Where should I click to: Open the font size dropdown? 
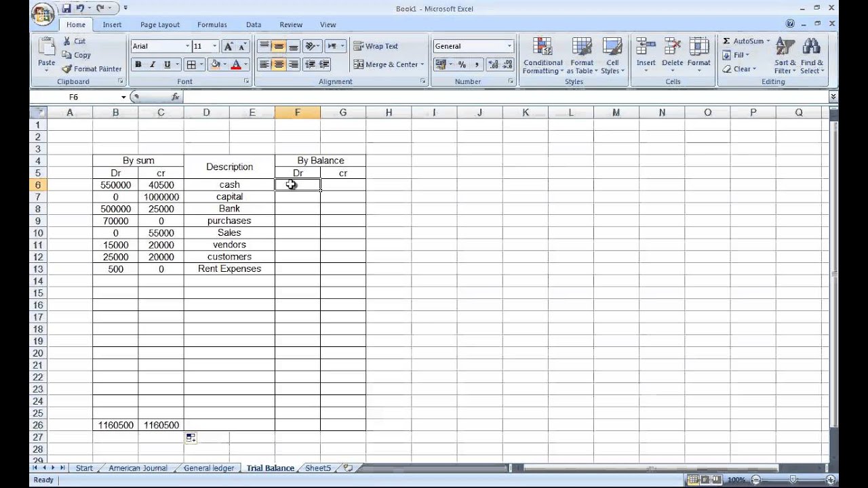[x=215, y=46]
